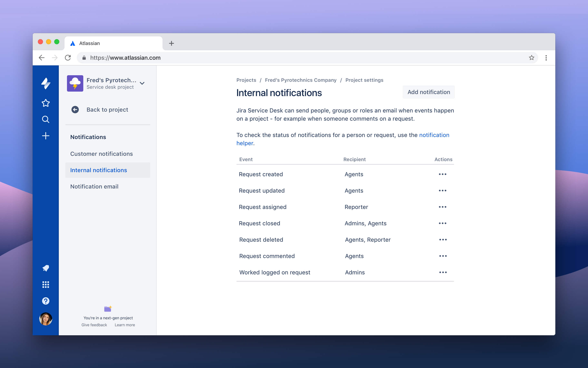Open search with magnifier icon
The image size is (588, 368).
point(46,119)
